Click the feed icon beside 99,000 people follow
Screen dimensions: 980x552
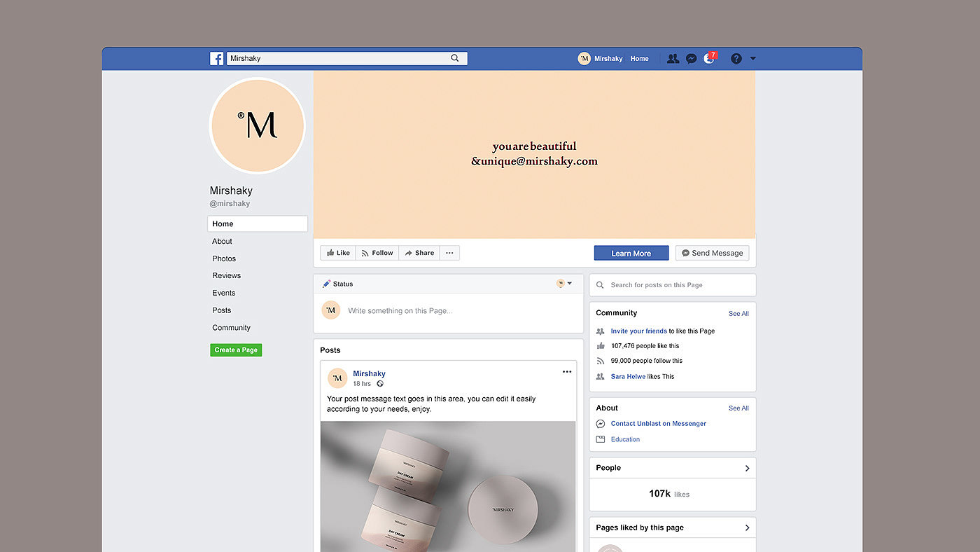[x=600, y=361]
